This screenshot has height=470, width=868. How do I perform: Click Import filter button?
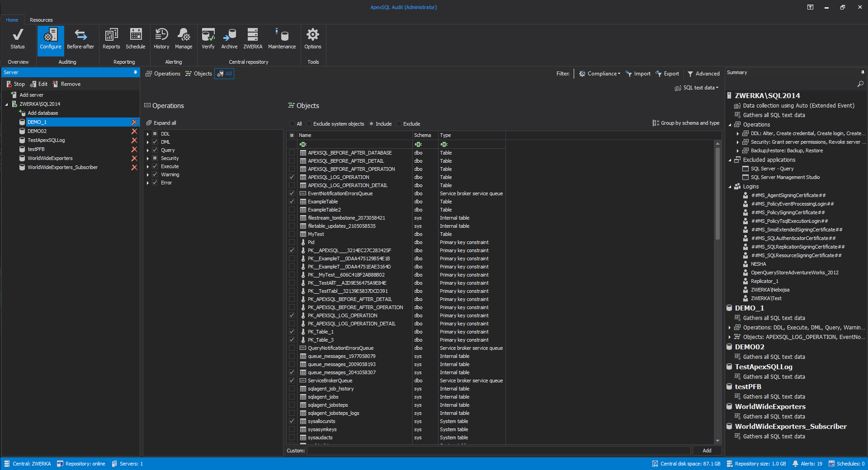tap(638, 74)
